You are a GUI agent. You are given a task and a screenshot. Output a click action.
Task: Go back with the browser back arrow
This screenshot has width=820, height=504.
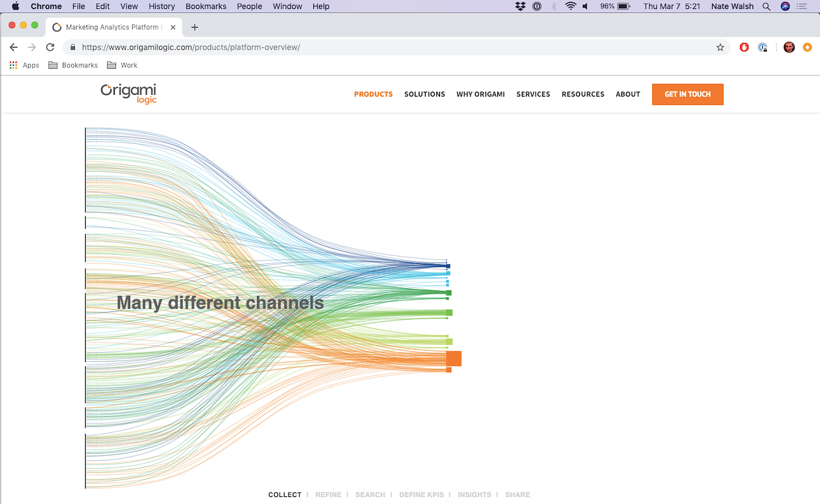pyautogui.click(x=13, y=47)
